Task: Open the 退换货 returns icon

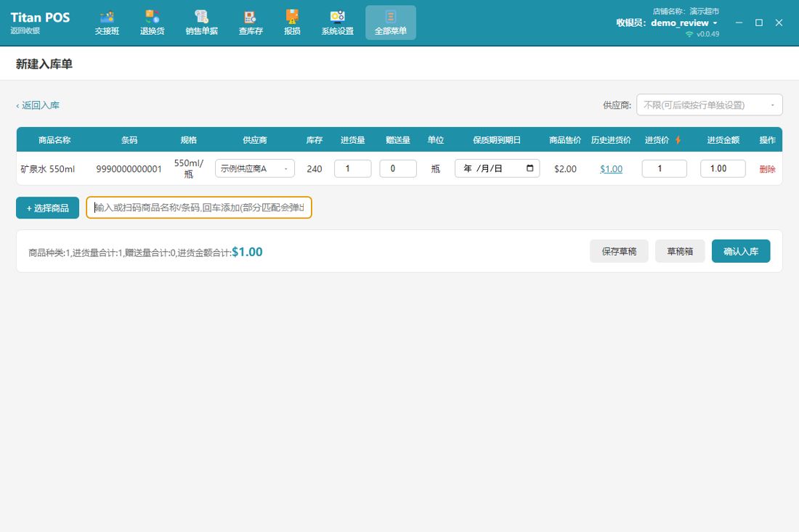Action: coord(153,23)
